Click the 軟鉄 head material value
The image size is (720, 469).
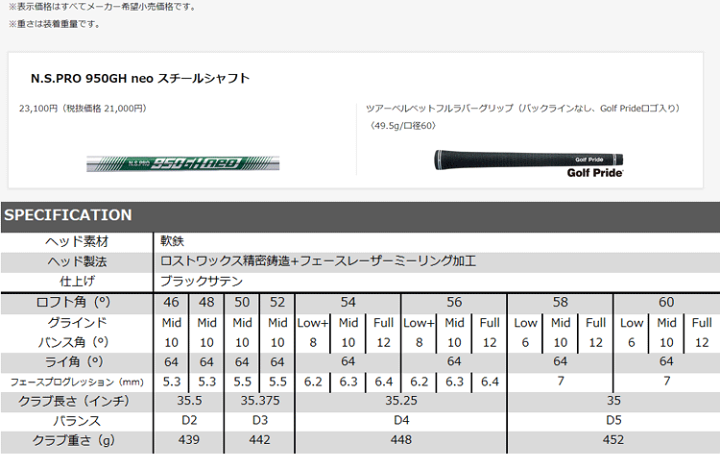172,241
